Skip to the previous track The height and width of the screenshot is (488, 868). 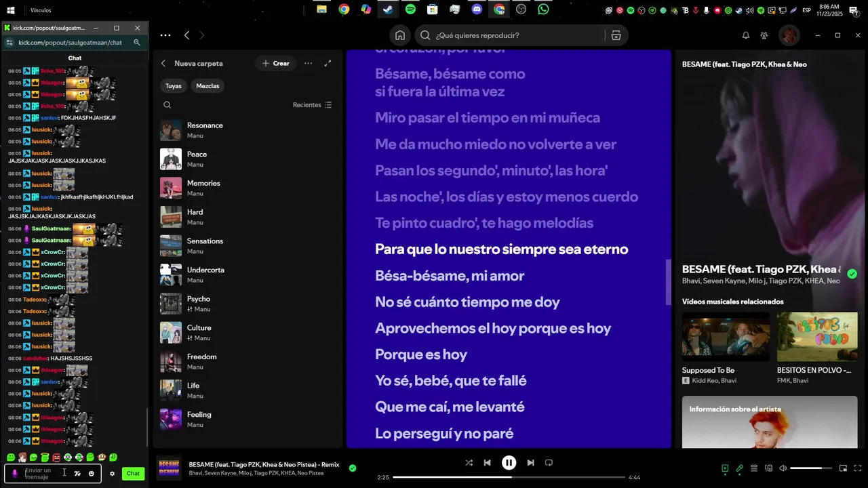[487, 463]
